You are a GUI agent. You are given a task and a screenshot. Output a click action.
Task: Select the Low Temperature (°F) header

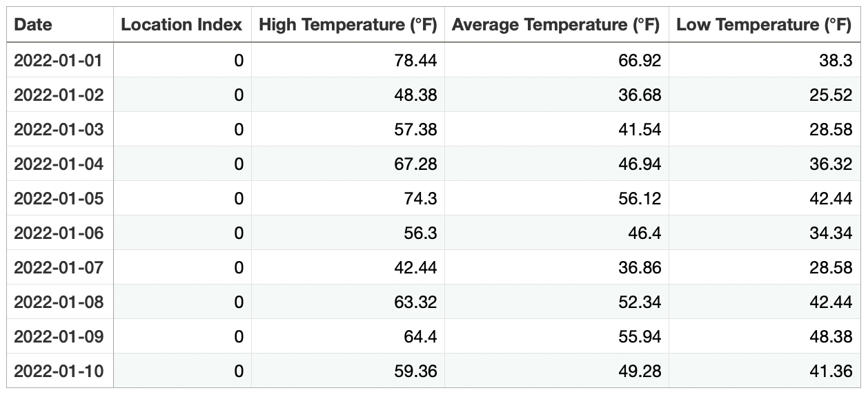click(764, 26)
